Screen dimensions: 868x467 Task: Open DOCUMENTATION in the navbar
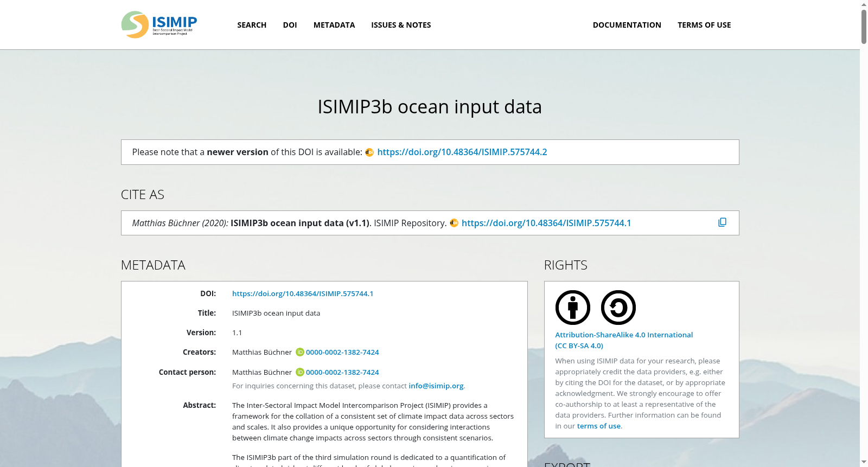coord(627,25)
